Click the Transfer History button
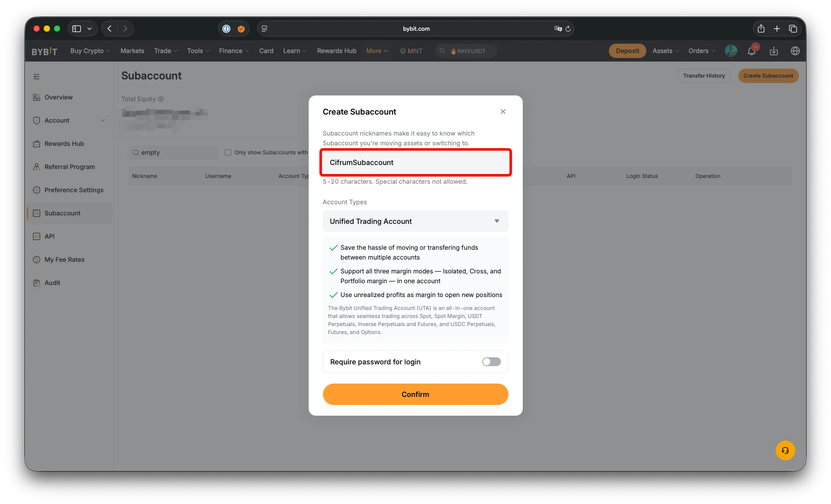The width and height of the screenshot is (831, 504). pos(704,76)
